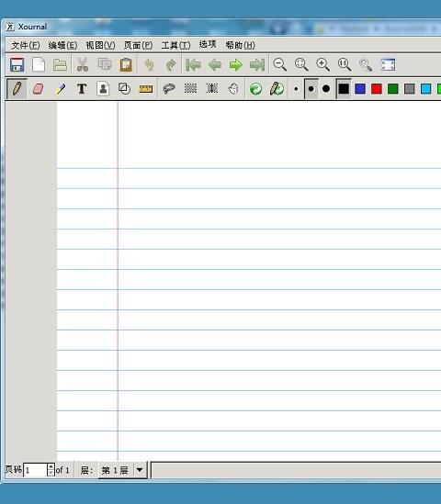
Task: Enable the Ruler tool
Action: [145, 89]
